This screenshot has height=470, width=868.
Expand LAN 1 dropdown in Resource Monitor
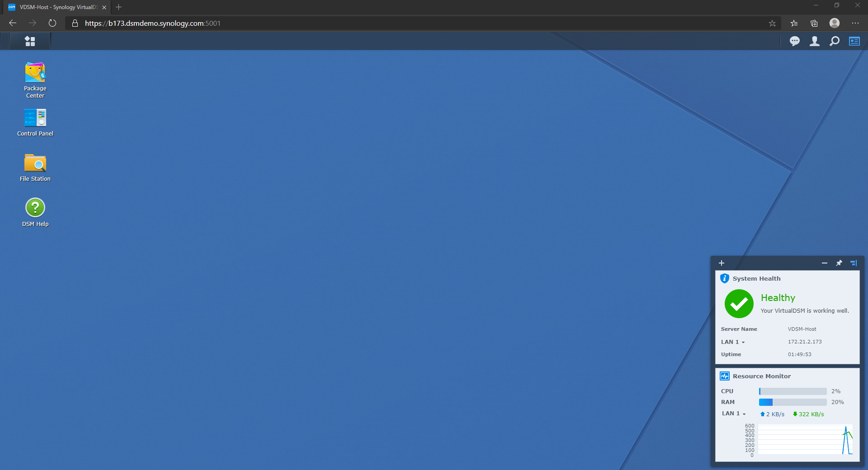pyautogui.click(x=734, y=414)
